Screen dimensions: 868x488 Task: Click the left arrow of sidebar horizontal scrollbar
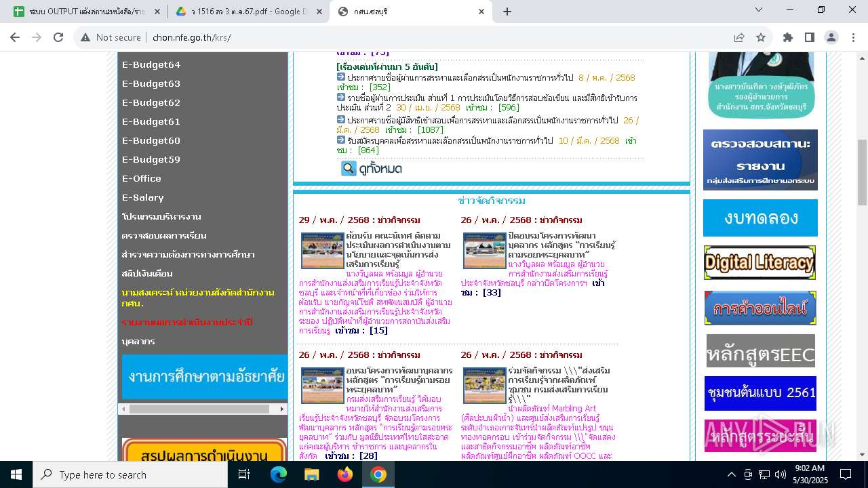[123, 409]
